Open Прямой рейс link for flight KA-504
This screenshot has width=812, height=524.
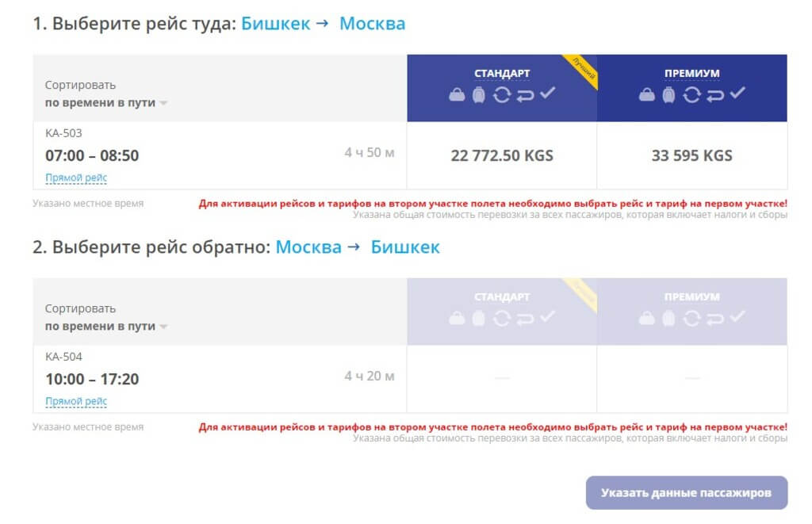[76, 401]
